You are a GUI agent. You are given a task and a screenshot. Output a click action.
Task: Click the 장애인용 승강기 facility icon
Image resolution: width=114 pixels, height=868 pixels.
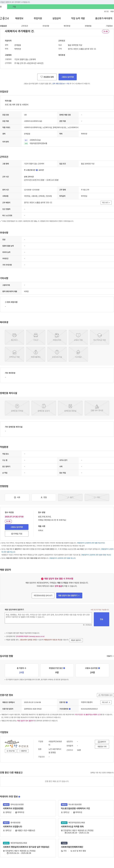point(44,408)
